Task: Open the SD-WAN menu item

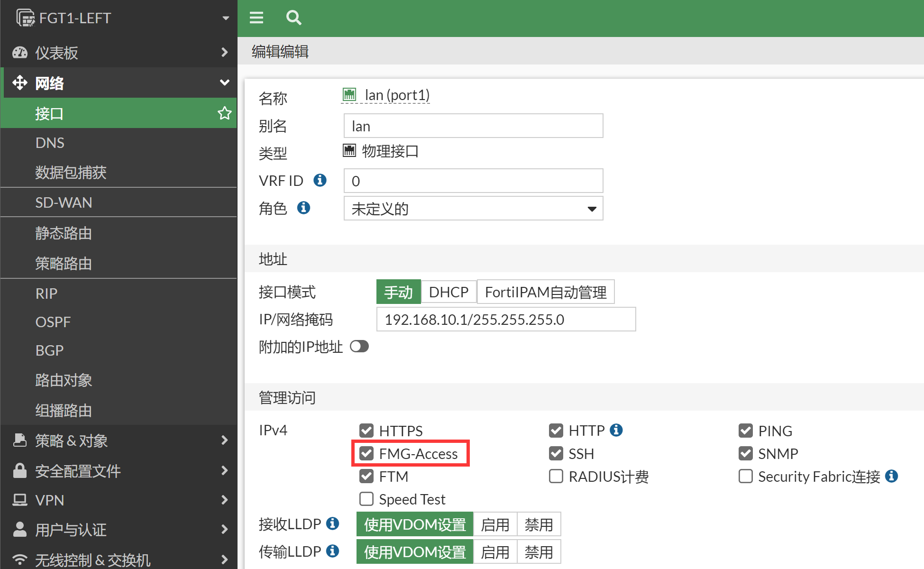Action: [x=64, y=202]
